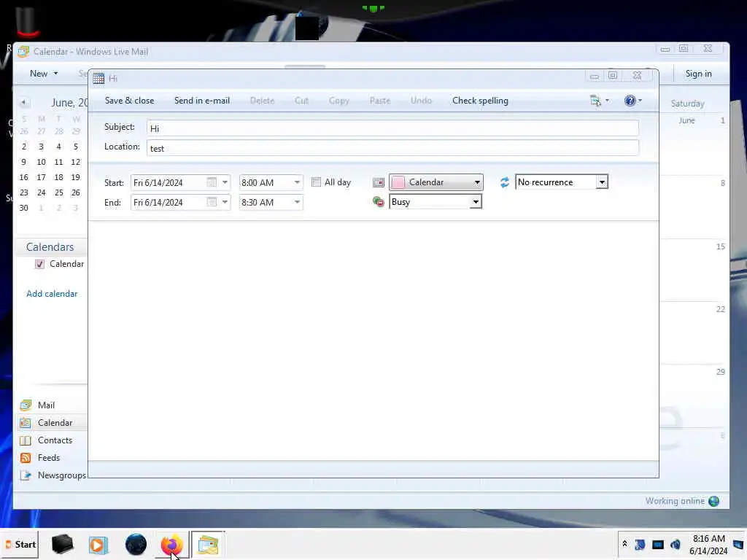
Task: Select June 24 in mini calendar
Action: tap(42, 192)
